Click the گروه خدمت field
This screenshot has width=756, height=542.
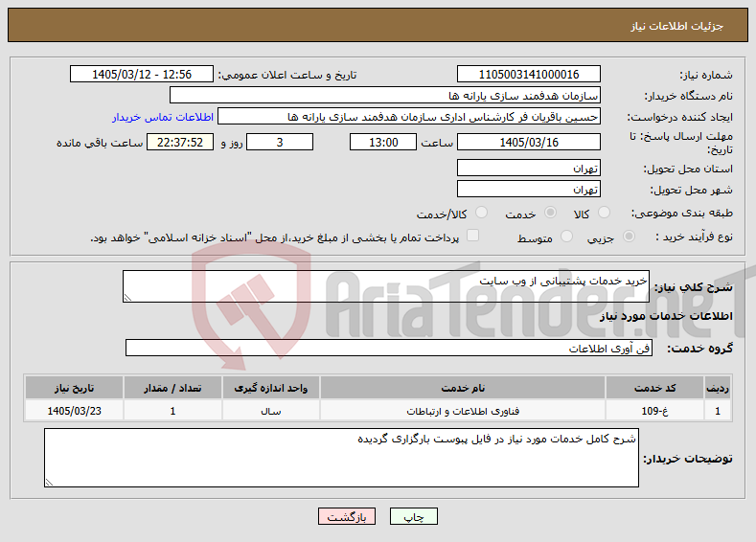point(389,348)
